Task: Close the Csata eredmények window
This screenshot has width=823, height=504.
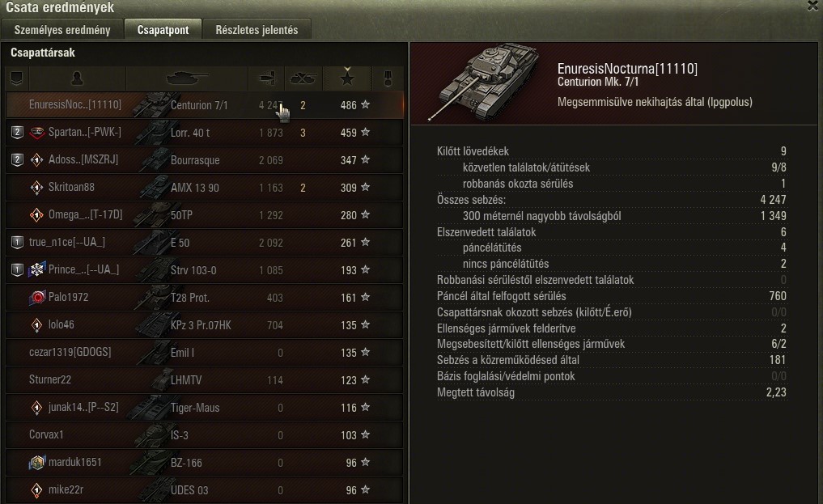Action: (813, 5)
